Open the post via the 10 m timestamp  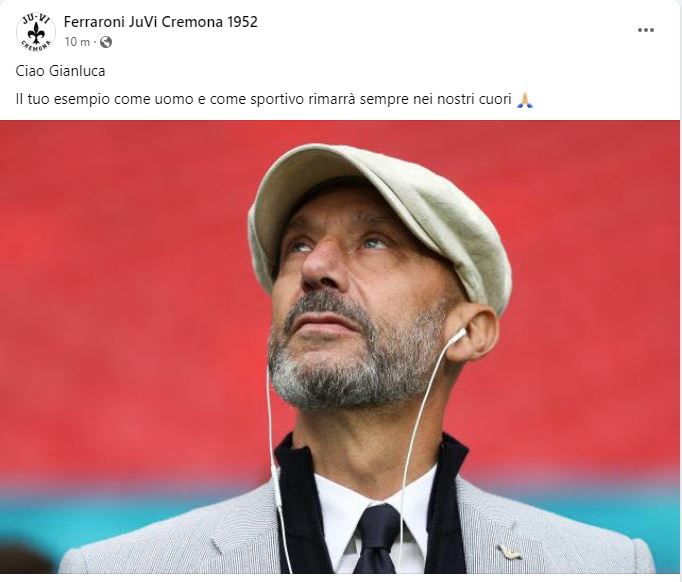pos(77,42)
